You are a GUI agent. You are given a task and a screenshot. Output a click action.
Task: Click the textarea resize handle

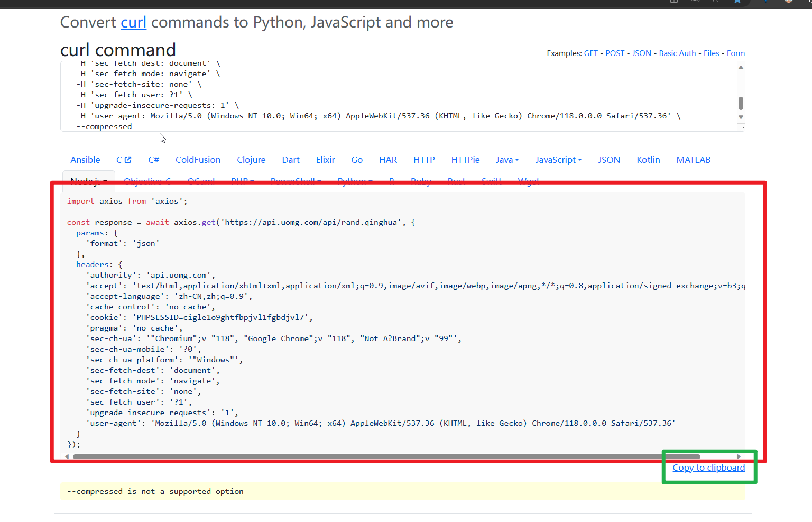click(742, 128)
